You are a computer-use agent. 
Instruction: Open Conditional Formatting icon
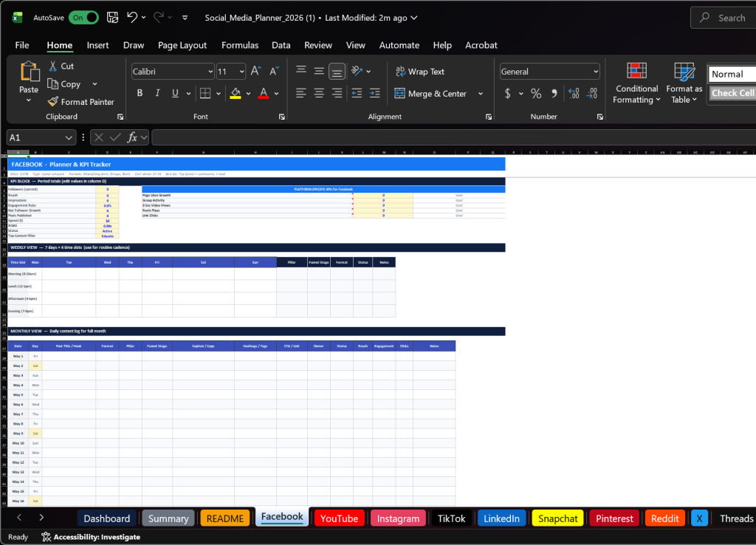pyautogui.click(x=636, y=72)
